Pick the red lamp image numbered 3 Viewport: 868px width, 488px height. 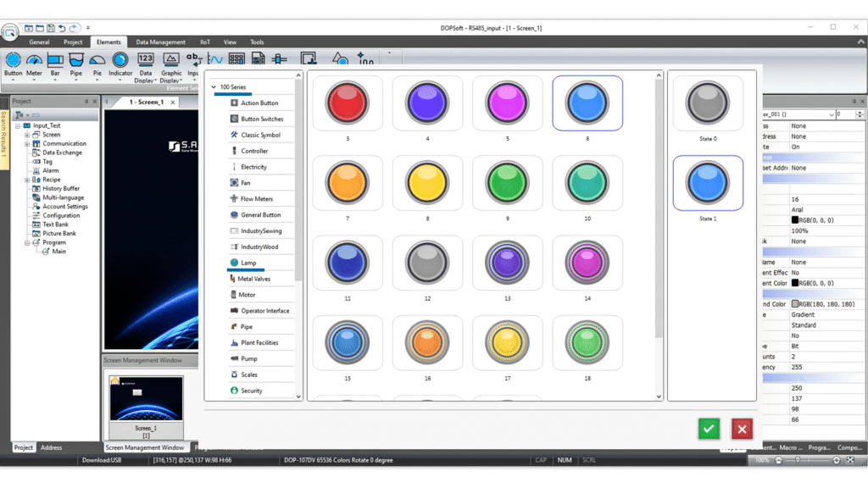(x=345, y=103)
